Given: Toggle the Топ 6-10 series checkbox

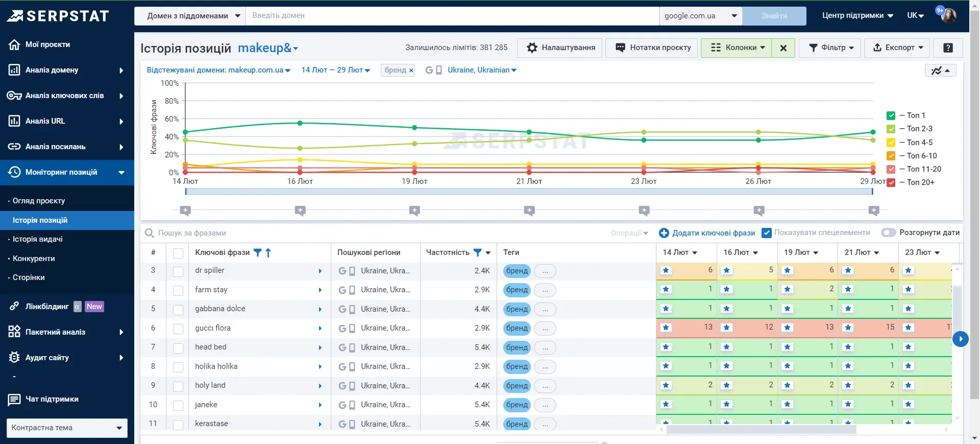Looking at the screenshot, I should point(891,156).
